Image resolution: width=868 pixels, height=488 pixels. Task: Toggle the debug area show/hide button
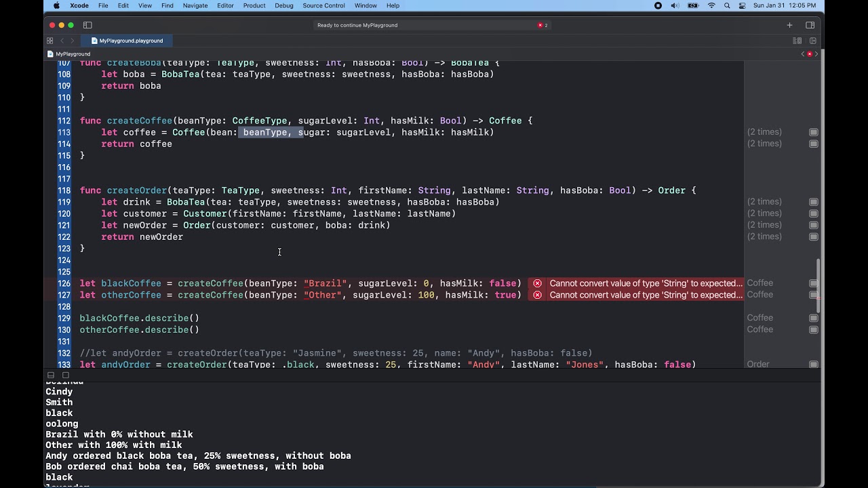51,375
